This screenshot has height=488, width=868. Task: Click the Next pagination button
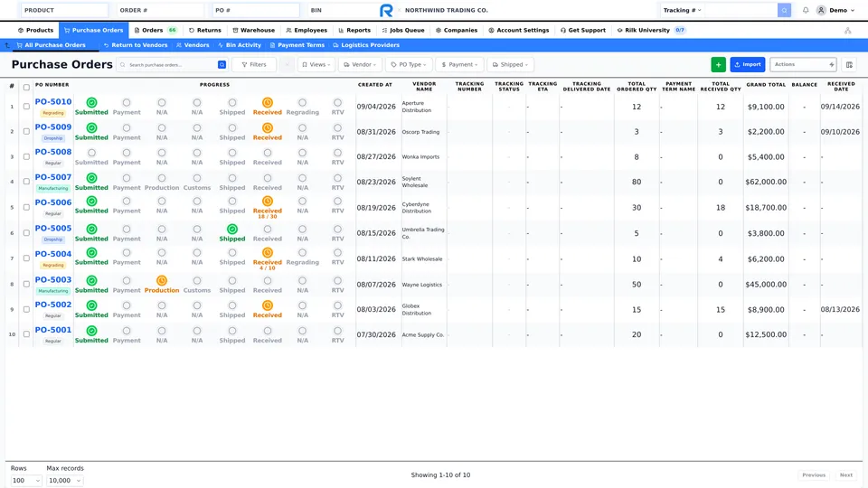point(846,474)
